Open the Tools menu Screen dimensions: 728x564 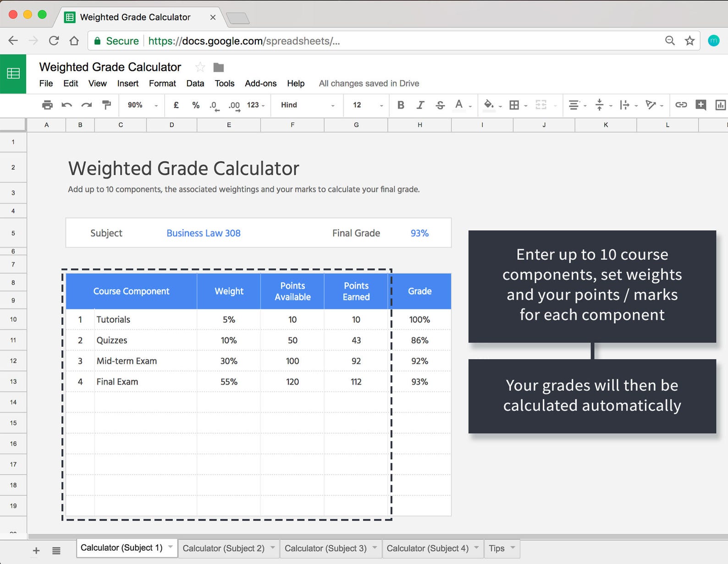click(225, 83)
